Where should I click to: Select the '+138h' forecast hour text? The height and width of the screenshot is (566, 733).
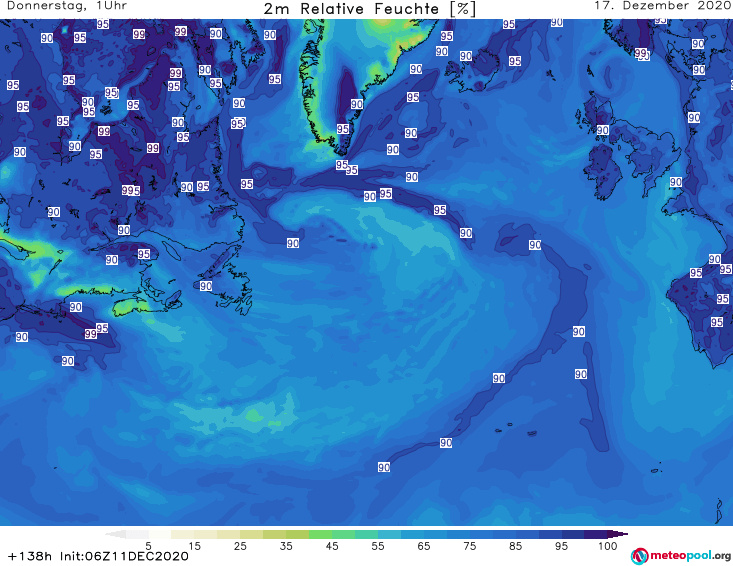tap(30, 556)
